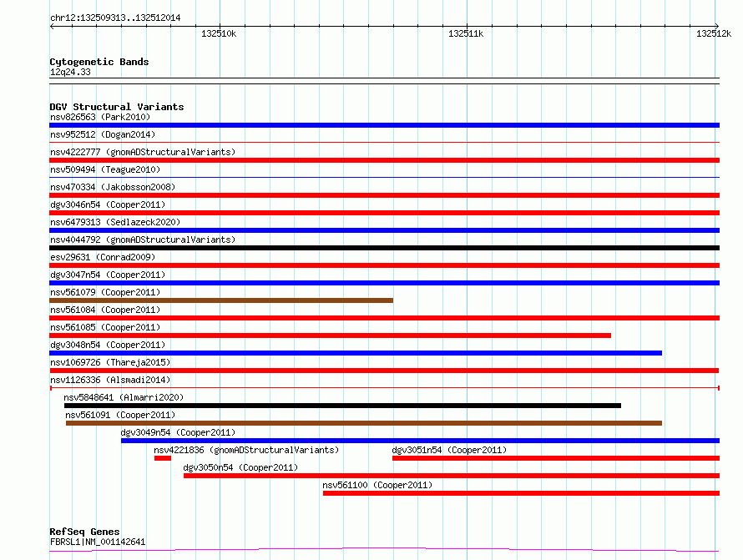Viewport: 743px width, 560px height.
Task: Click the nsv5848641 (Almarri2020) black bar
Action: tap(342, 406)
